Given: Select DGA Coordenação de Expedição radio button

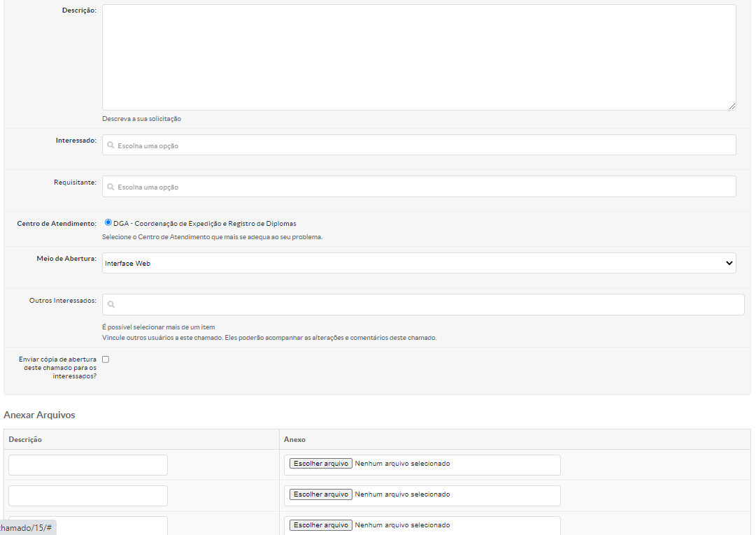Looking at the screenshot, I should [108, 223].
